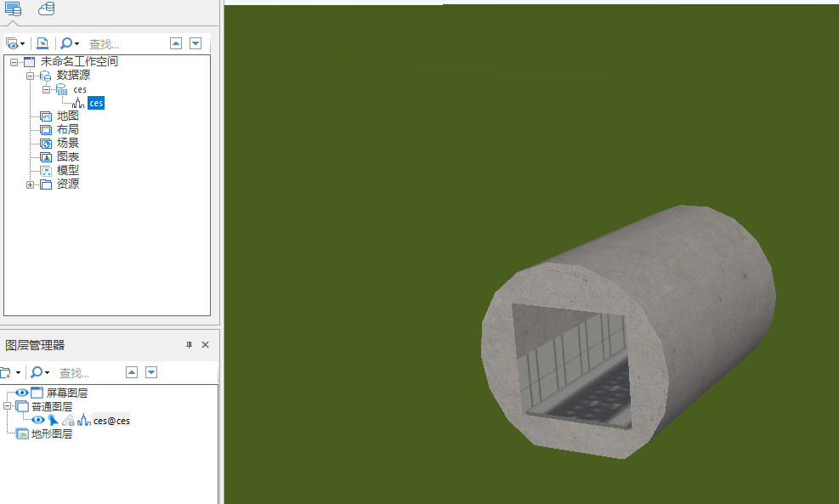Close the 图层管理器 panel

coord(205,344)
